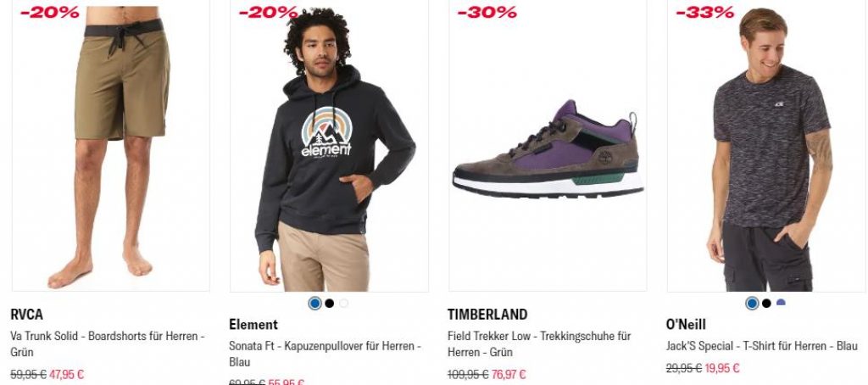Viewport: 868px width, 385px height.
Task: Open the O'Neill T-shirt product image
Action: (766, 145)
